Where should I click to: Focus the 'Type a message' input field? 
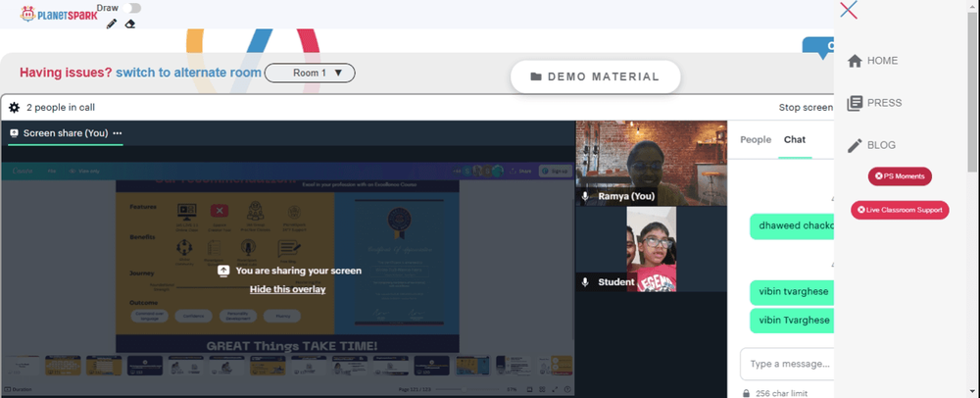[788, 364]
